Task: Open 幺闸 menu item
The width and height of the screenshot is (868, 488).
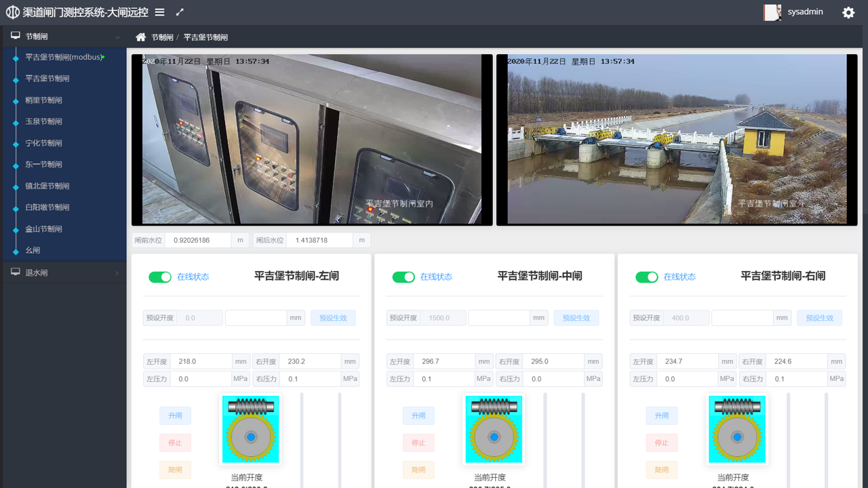Action: [33, 250]
